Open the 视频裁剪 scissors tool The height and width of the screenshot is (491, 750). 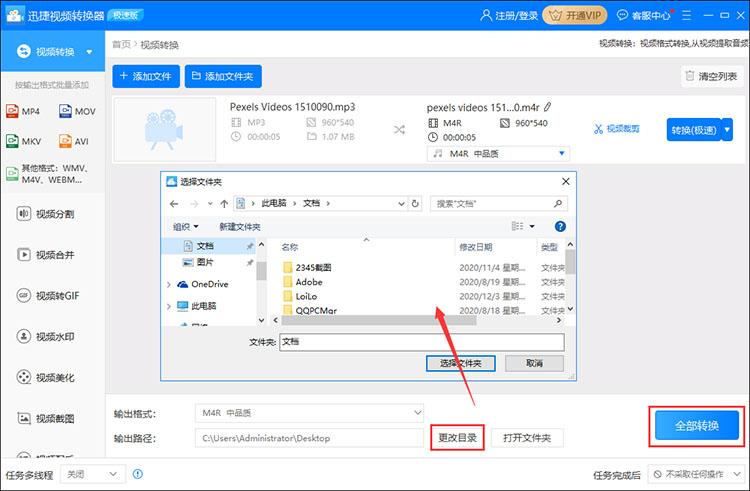coord(617,129)
